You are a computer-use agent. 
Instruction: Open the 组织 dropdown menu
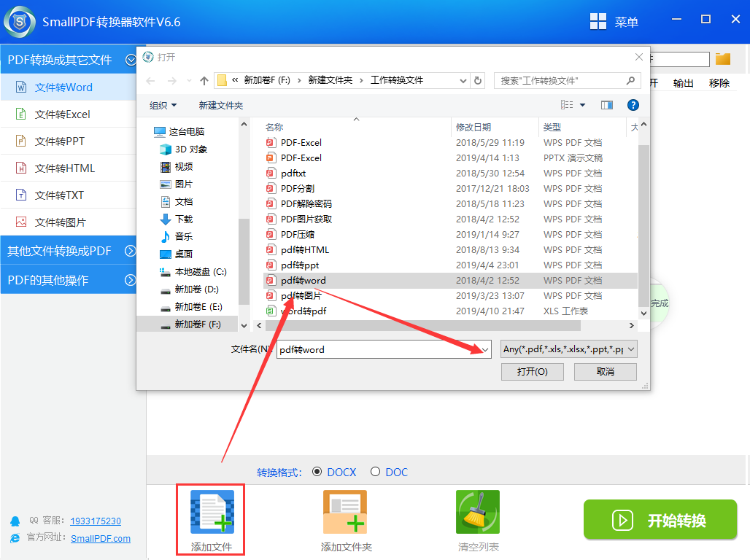(x=163, y=105)
